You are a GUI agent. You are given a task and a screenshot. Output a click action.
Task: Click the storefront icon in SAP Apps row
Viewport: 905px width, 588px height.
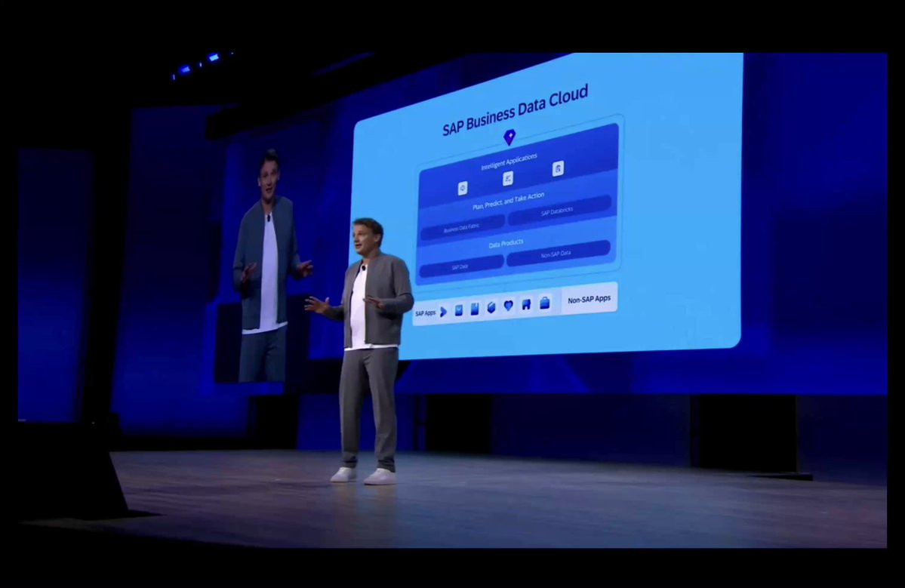(526, 304)
